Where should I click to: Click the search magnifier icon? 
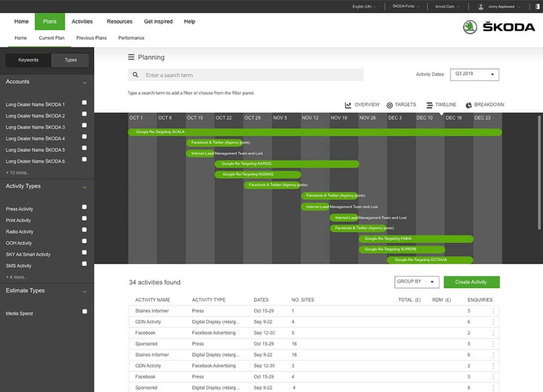pos(135,75)
